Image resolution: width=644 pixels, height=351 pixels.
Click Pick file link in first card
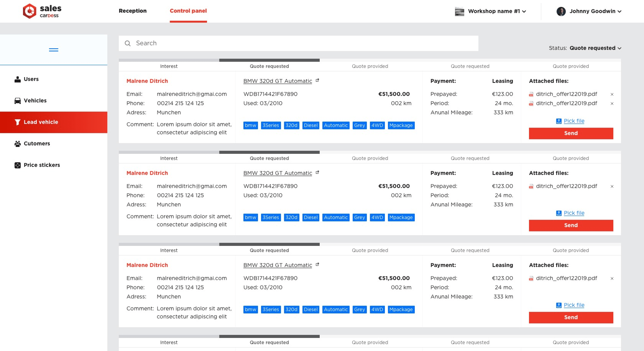(x=574, y=121)
